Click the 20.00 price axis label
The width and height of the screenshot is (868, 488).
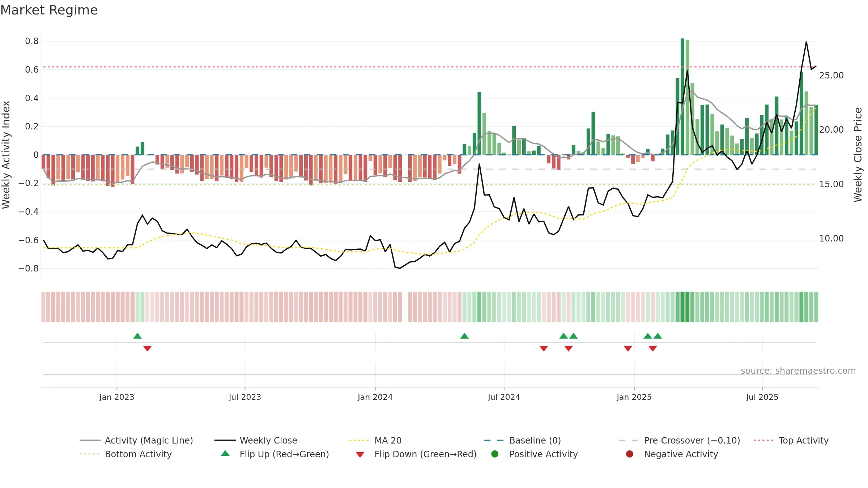click(831, 129)
